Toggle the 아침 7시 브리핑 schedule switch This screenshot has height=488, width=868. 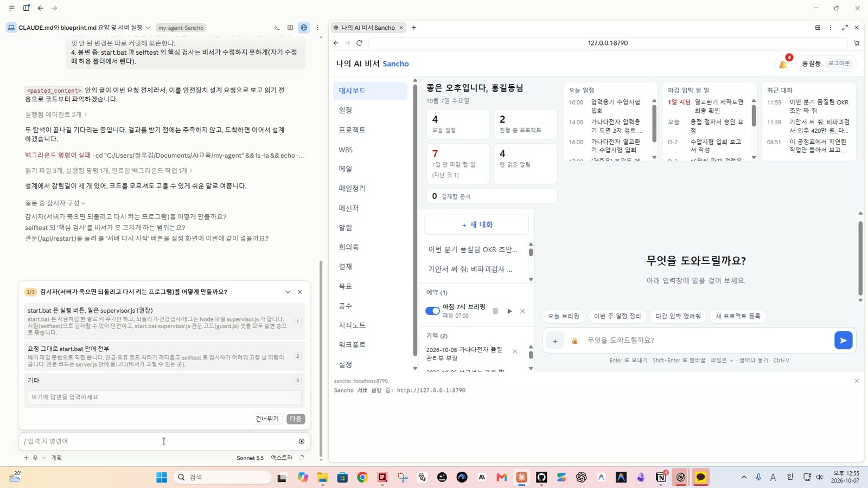432,311
